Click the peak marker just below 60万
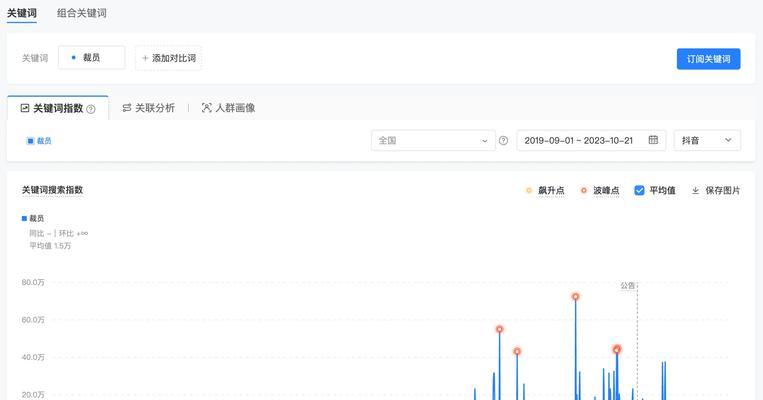Screen dimensions: 763x400 pyautogui.click(x=499, y=329)
